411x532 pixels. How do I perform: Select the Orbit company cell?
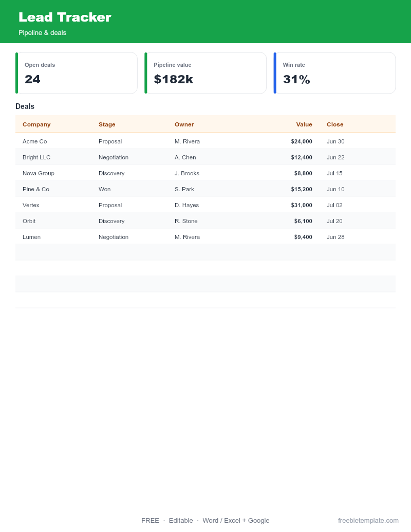(x=29, y=221)
